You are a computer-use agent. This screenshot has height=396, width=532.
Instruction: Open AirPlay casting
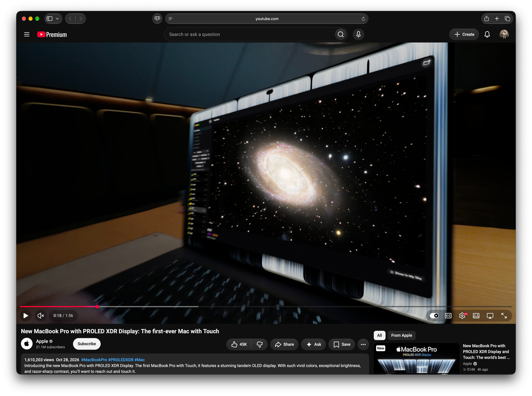tap(490, 316)
